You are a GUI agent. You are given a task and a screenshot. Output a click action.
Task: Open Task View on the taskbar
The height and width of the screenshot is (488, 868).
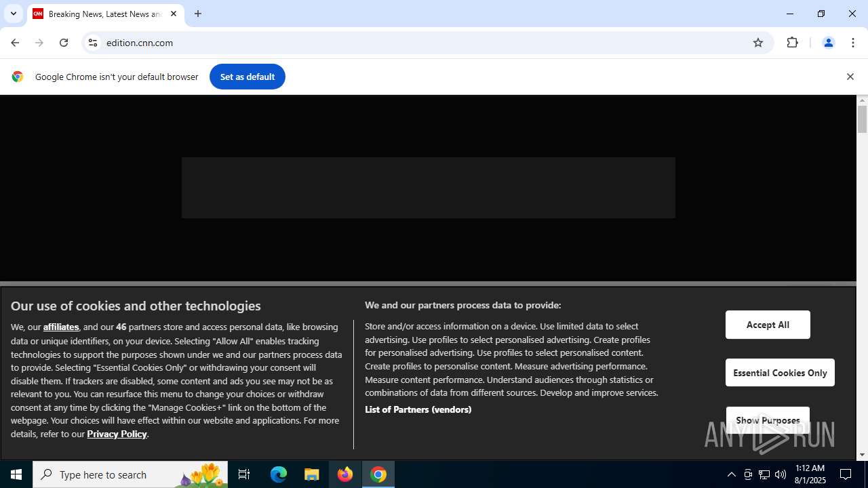(244, 474)
